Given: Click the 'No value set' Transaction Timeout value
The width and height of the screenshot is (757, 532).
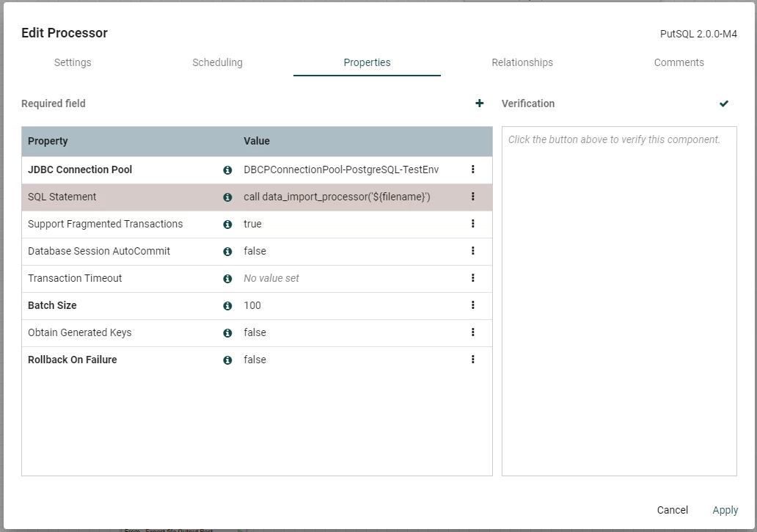Looking at the screenshot, I should [271, 278].
